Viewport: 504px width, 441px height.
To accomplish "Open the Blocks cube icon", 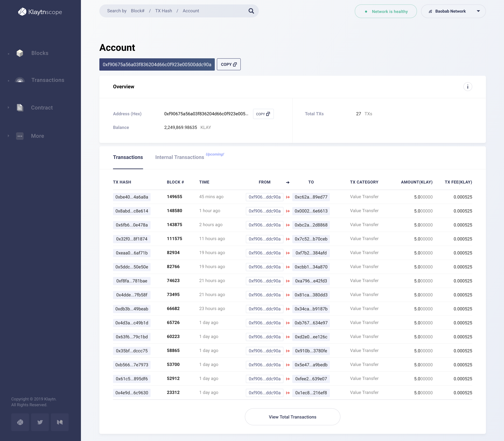I will 20,53.
